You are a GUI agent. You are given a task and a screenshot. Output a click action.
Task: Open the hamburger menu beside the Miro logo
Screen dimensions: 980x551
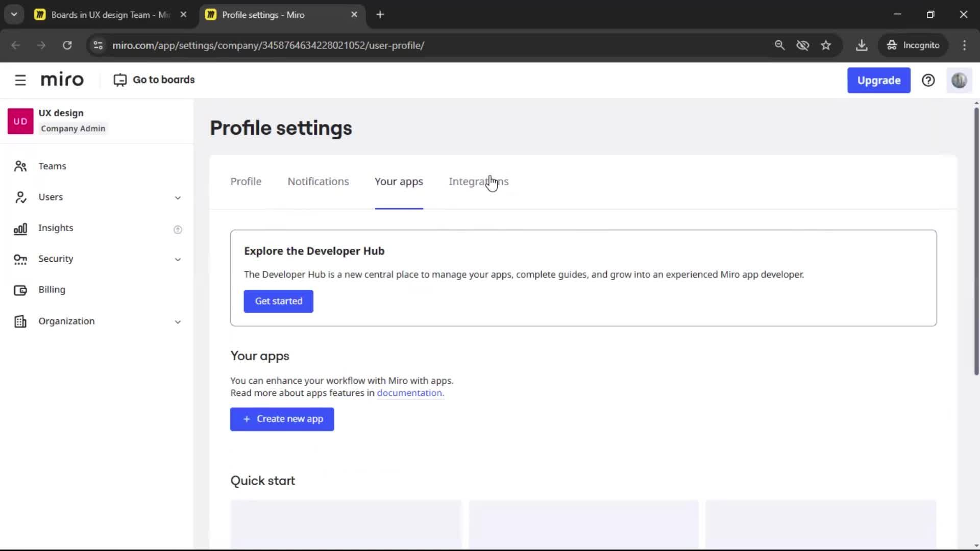(20, 80)
